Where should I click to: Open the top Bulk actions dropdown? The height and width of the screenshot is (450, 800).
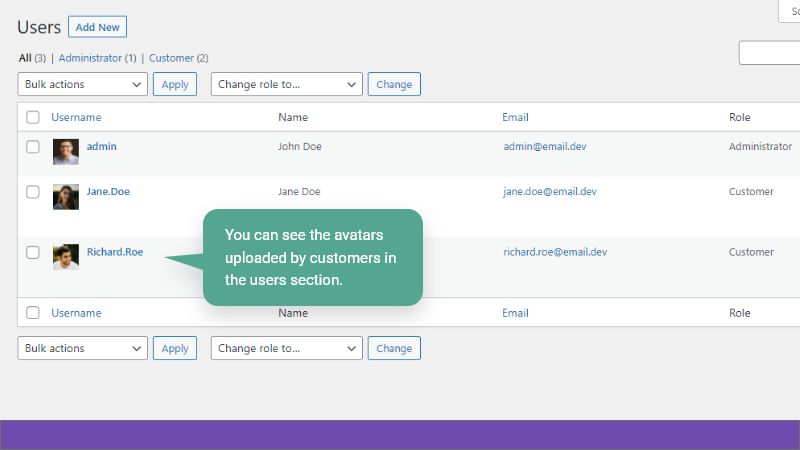coord(83,85)
